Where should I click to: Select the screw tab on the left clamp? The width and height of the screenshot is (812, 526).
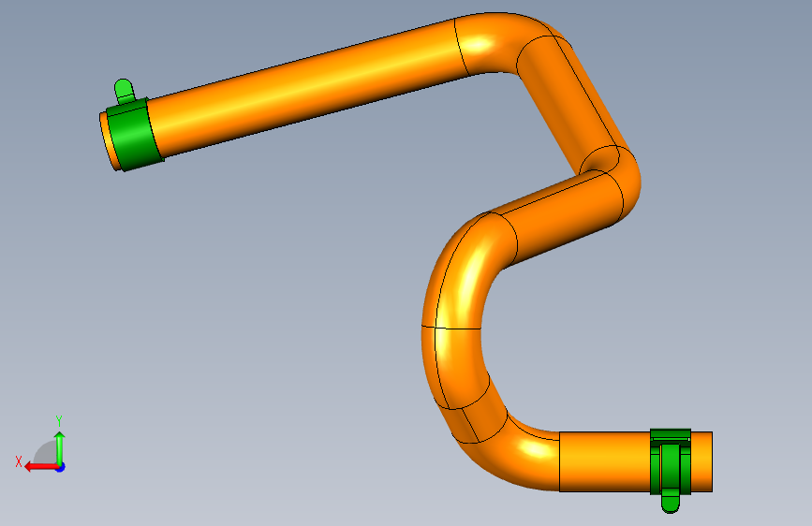(x=125, y=91)
